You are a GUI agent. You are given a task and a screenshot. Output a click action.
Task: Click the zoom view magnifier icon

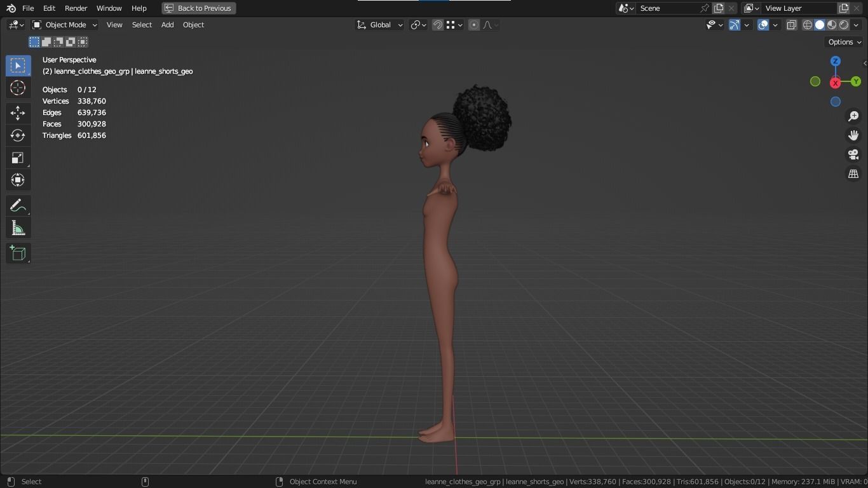[853, 116]
